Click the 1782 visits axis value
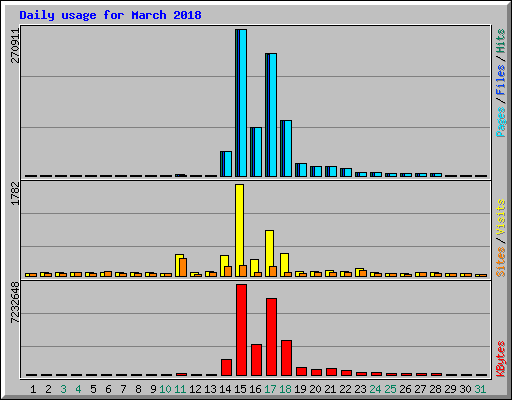Screen dimensions: 512x400 click(15, 194)
